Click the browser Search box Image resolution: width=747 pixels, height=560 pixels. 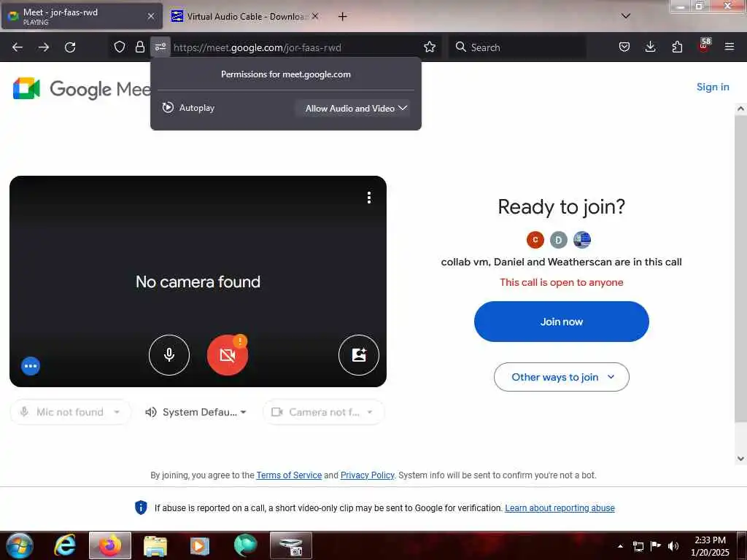tap(517, 47)
